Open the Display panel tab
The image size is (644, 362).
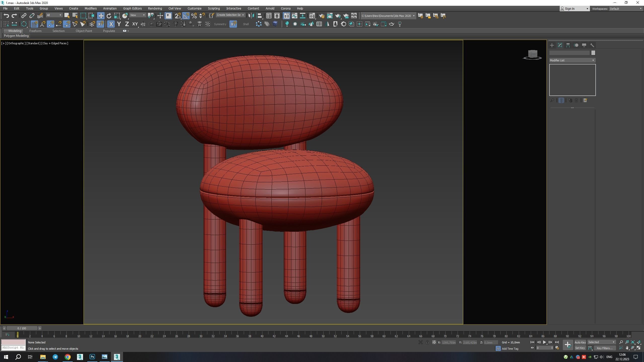pos(584,45)
